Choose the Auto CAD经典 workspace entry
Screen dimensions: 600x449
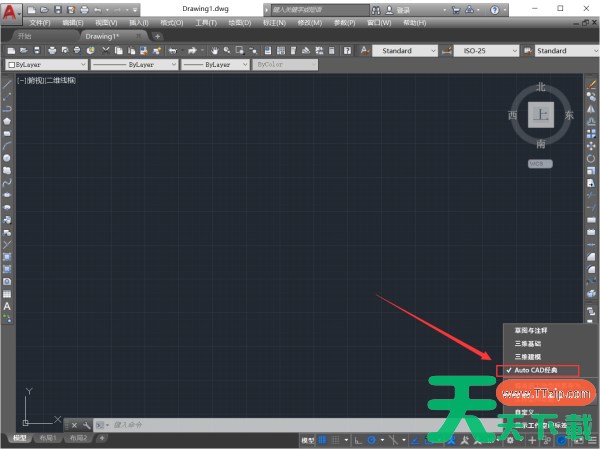pyautogui.click(x=538, y=371)
